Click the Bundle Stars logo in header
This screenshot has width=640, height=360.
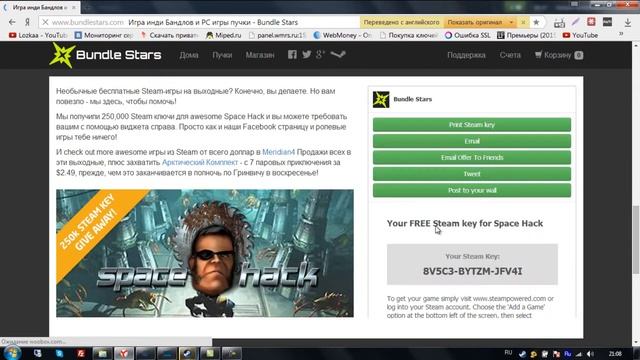pyautogui.click(x=105, y=55)
